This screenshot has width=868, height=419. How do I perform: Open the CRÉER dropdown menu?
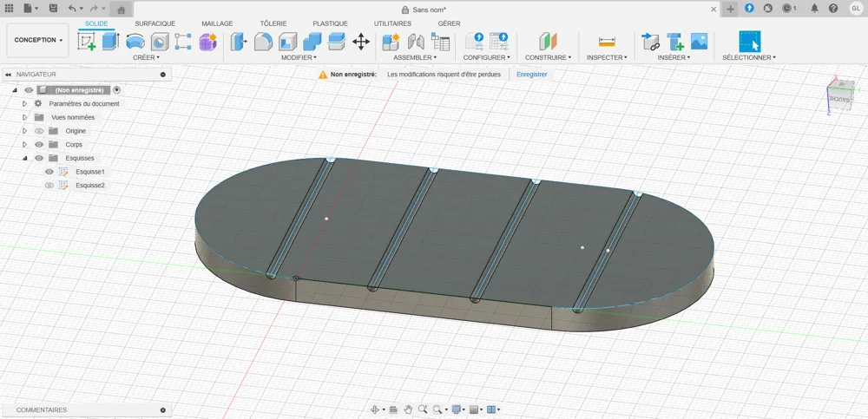pyautogui.click(x=146, y=57)
